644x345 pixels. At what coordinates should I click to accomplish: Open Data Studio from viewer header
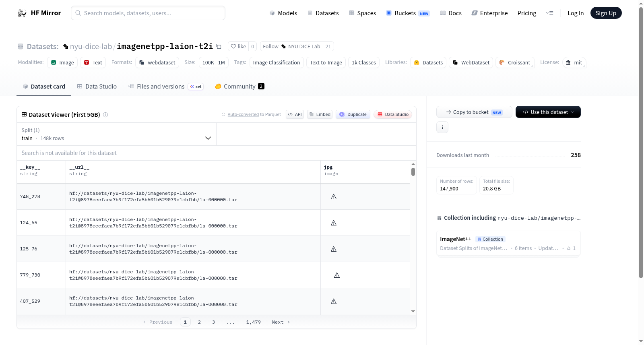tap(393, 114)
